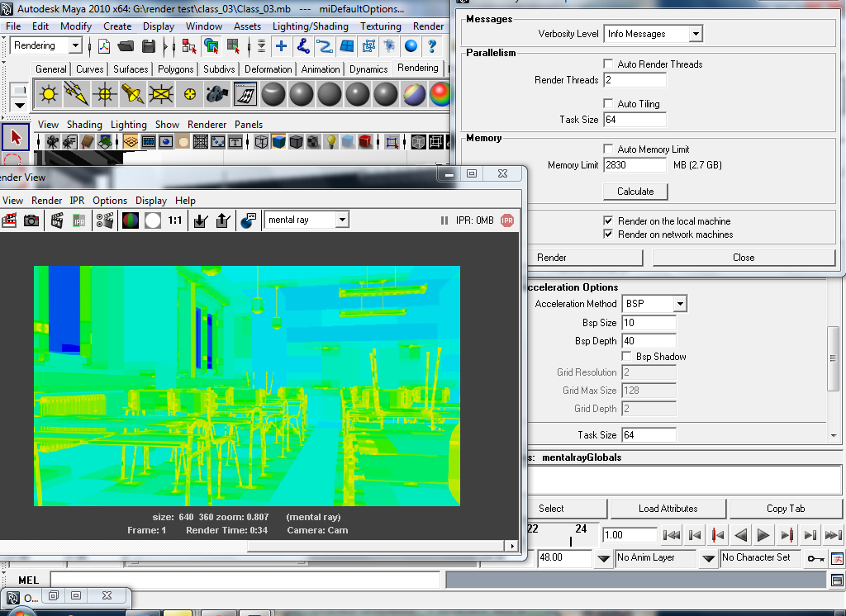Viewport: 846px width, 616px height.
Task: Create an area light from shelf
Action: 161,94
